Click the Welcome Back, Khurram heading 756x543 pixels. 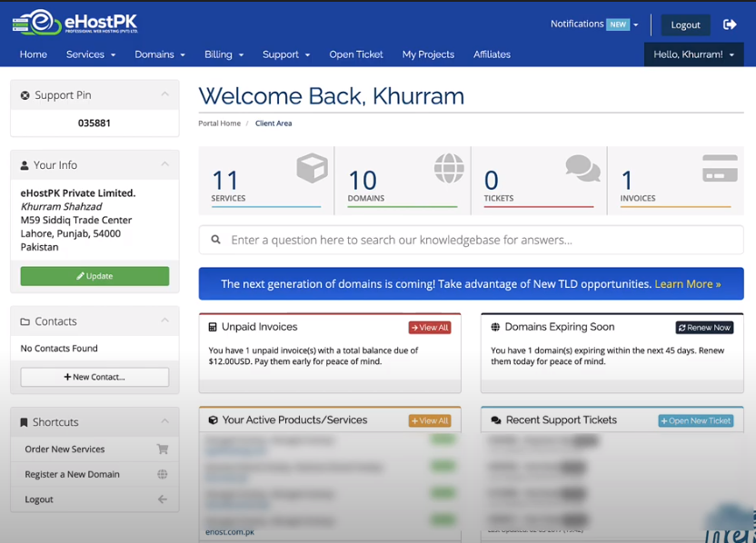[332, 96]
